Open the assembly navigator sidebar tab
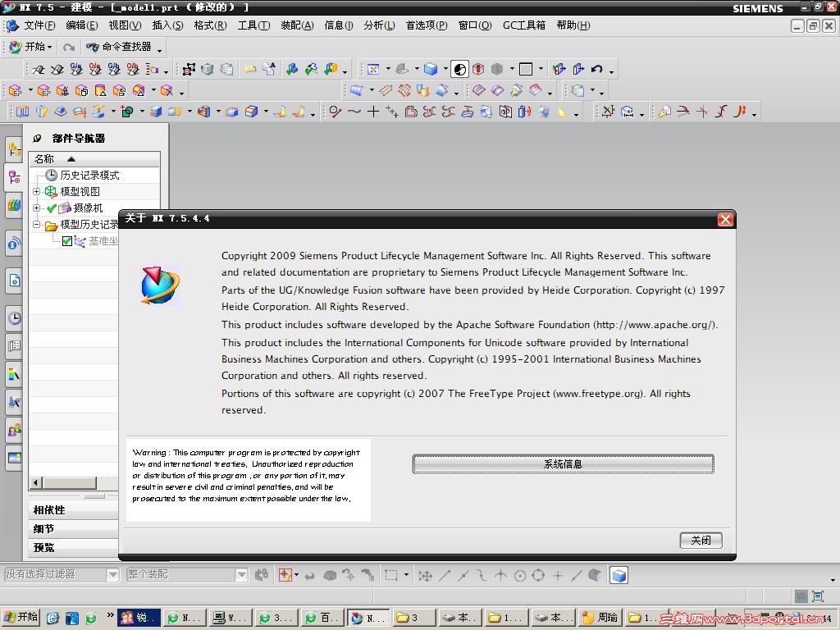 coord(14,150)
